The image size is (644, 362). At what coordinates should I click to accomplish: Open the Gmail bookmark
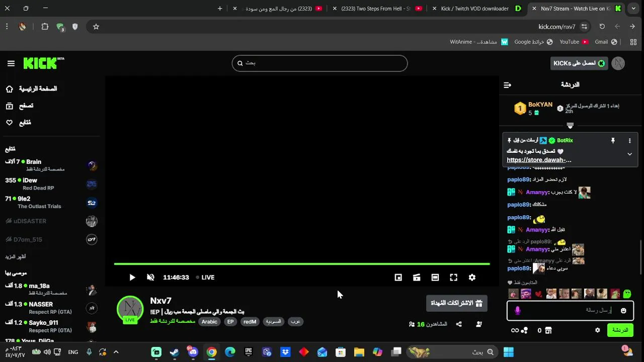(606, 42)
